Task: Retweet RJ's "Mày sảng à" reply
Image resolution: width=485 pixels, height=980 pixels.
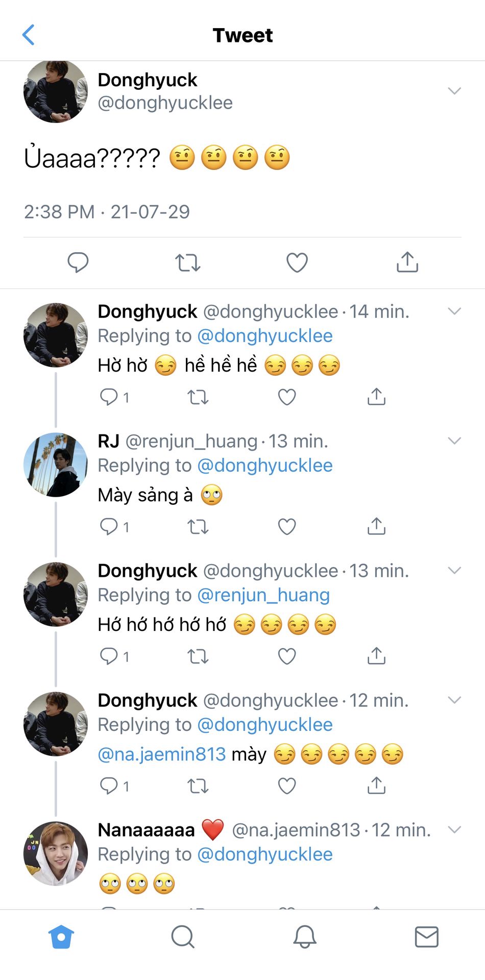Action: 198,526
